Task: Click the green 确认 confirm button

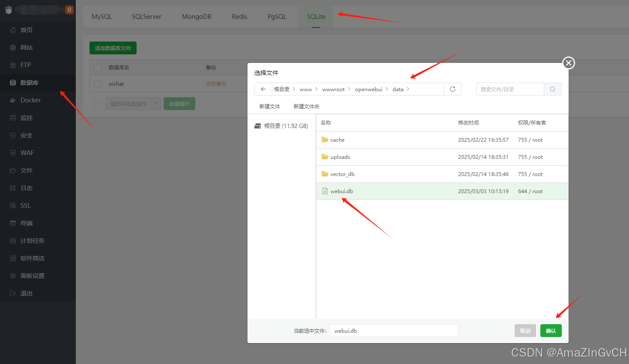Action: pyautogui.click(x=551, y=331)
